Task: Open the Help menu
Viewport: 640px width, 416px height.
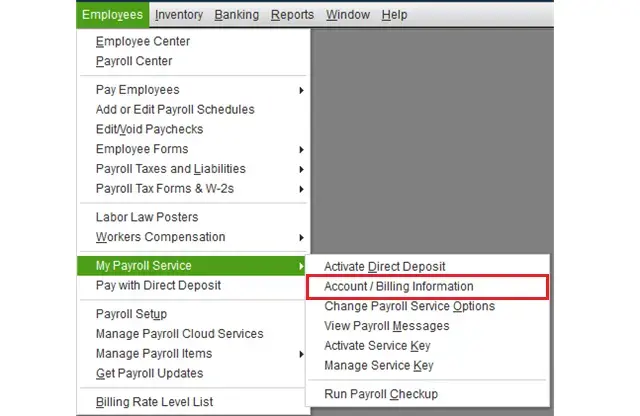Action: [x=394, y=15]
